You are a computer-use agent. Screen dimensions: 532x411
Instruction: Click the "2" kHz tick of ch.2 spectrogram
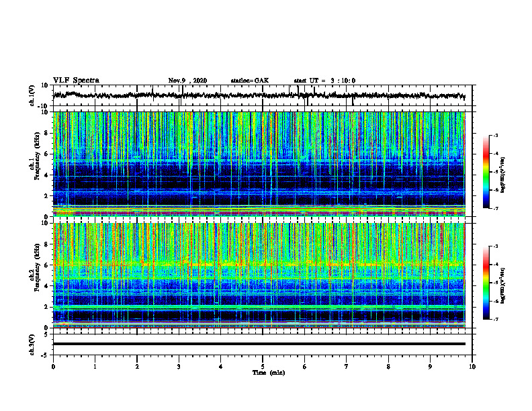pos(47,307)
